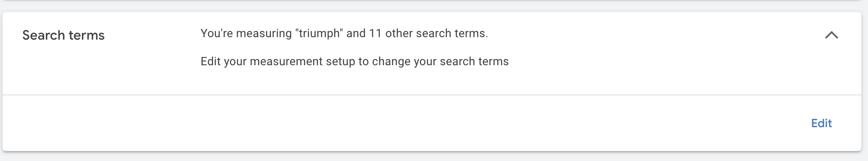
Task: Click the word 'measuring' in the summary line
Action: pos(264,33)
